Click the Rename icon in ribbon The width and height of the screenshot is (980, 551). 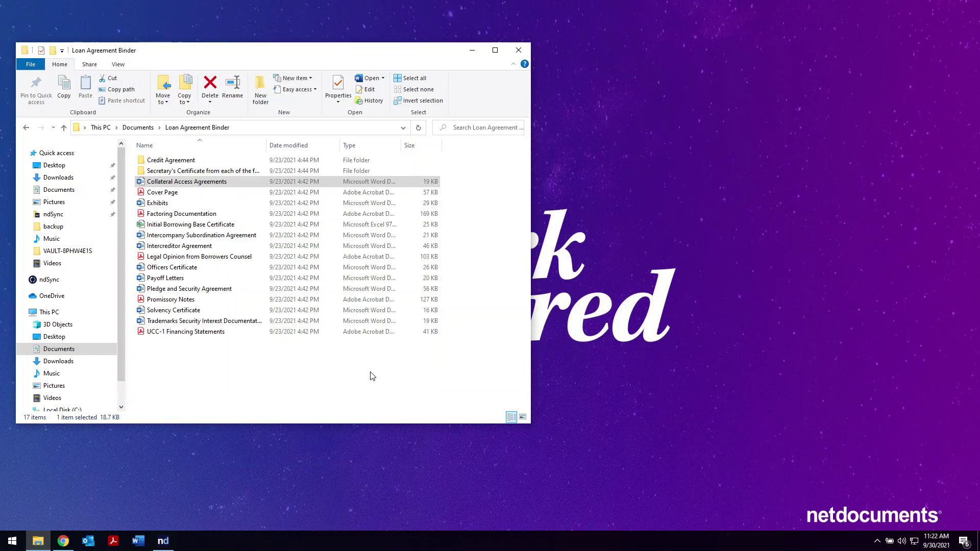[x=232, y=83]
